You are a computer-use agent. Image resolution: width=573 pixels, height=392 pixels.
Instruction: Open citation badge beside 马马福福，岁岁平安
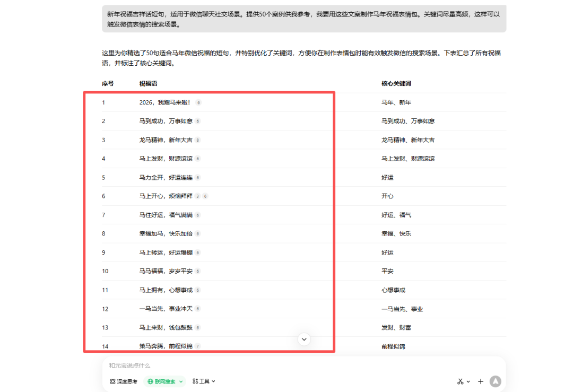[x=198, y=272]
